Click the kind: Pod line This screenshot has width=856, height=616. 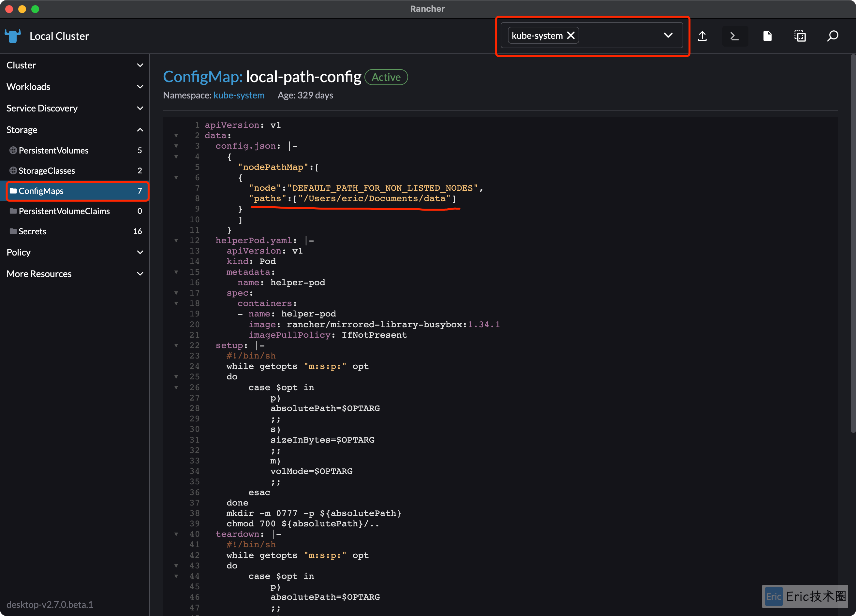coord(251,262)
